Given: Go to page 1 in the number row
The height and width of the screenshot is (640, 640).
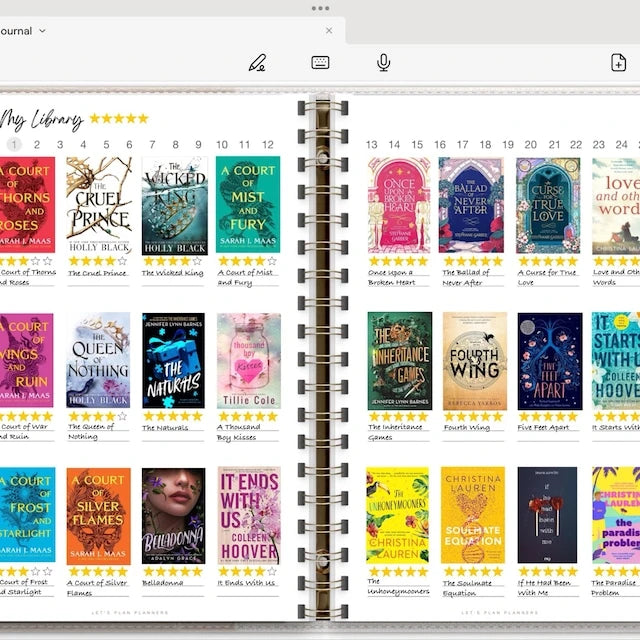Looking at the screenshot, I should (14, 144).
